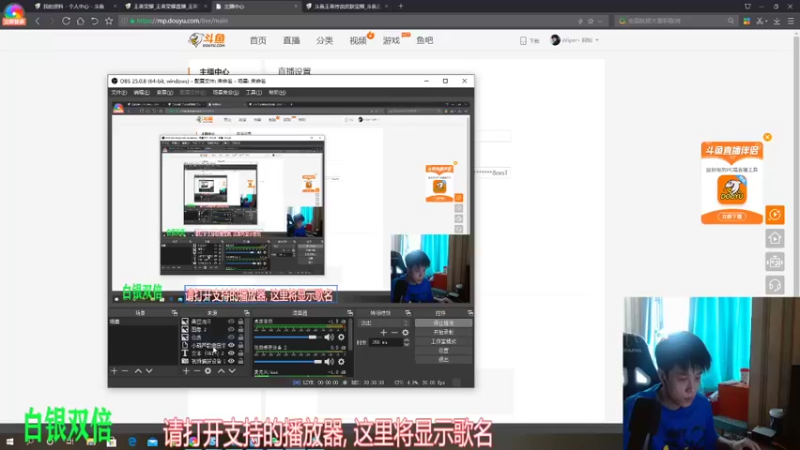Click 立即下载 on the companion promo

tap(732, 217)
